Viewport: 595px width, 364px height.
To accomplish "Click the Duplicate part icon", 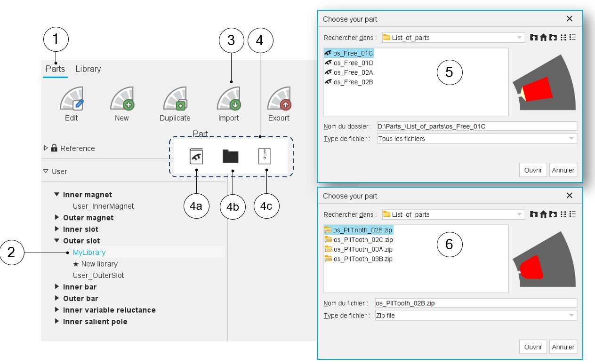I will [x=175, y=98].
